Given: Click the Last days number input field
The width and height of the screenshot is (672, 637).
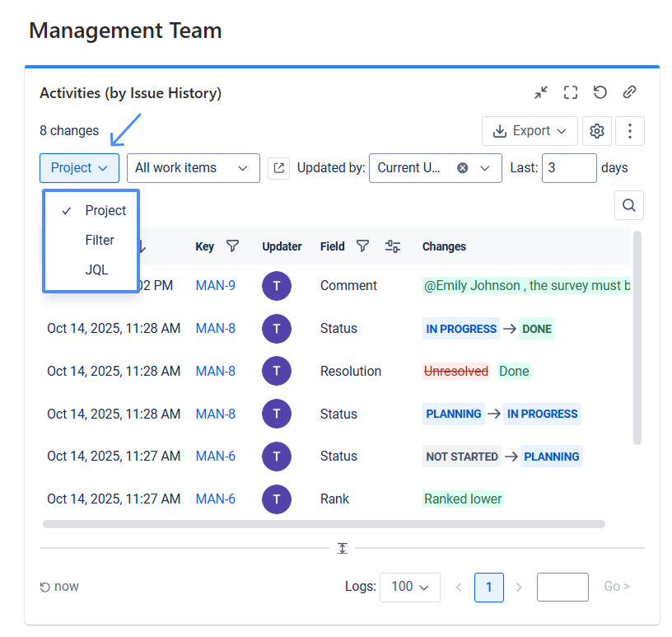Looking at the screenshot, I should tap(568, 168).
